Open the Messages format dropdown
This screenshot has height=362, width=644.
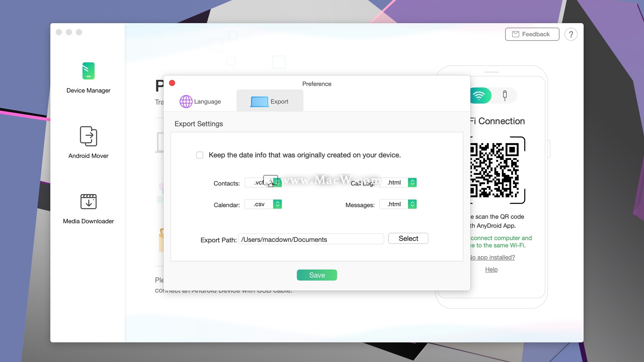[x=398, y=204]
